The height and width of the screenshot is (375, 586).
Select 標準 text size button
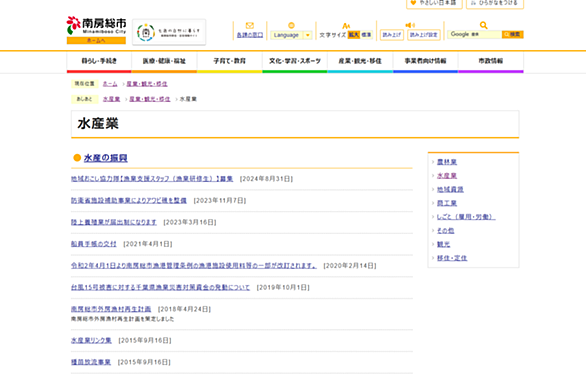[x=366, y=35]
